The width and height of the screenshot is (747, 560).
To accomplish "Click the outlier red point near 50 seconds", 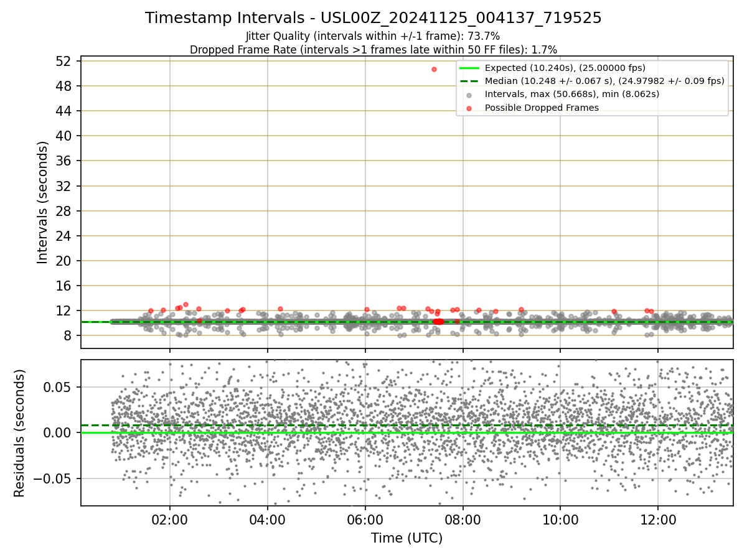I will click(434, 69).
